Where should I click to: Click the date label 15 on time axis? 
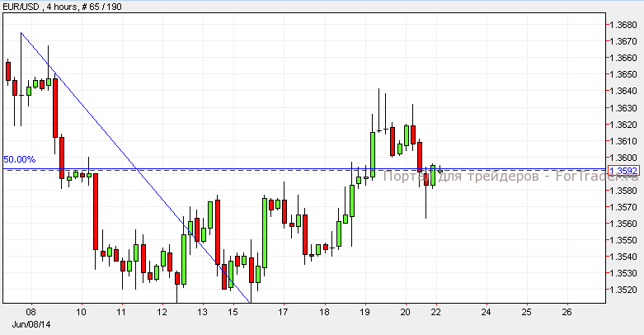point(233,312)
